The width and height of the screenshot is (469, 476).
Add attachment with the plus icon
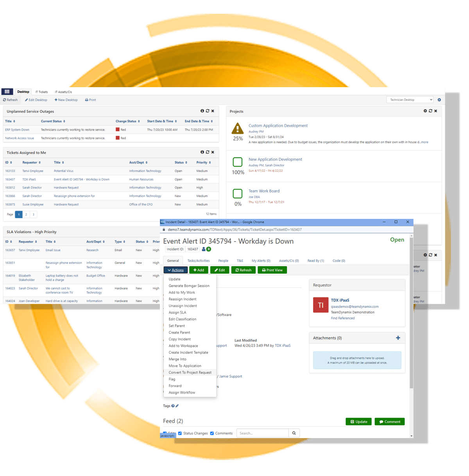398,338
